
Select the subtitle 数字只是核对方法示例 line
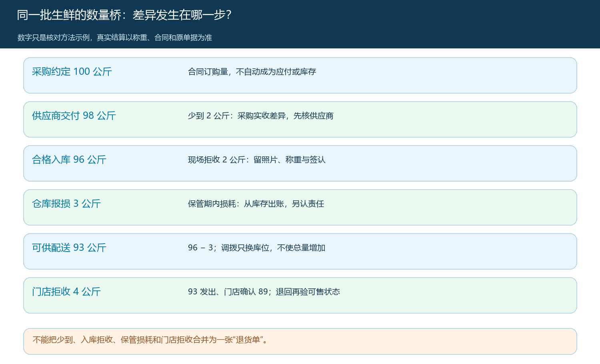115,38
